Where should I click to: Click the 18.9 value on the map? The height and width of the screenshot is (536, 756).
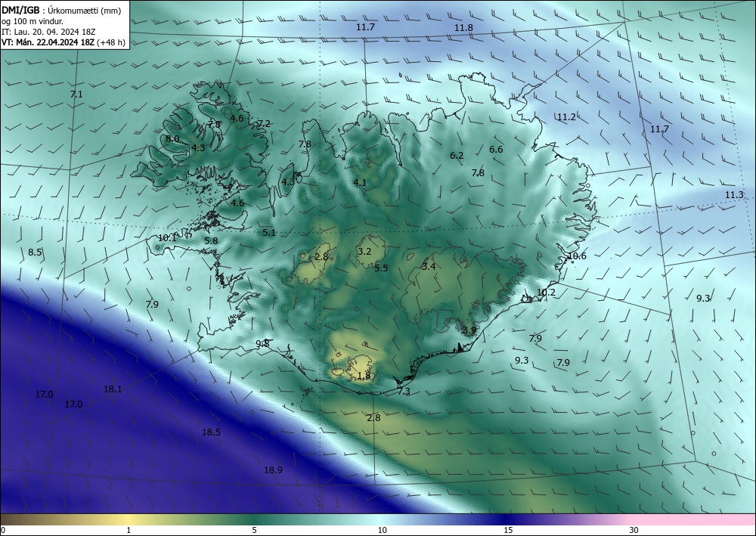click(273, 470)
